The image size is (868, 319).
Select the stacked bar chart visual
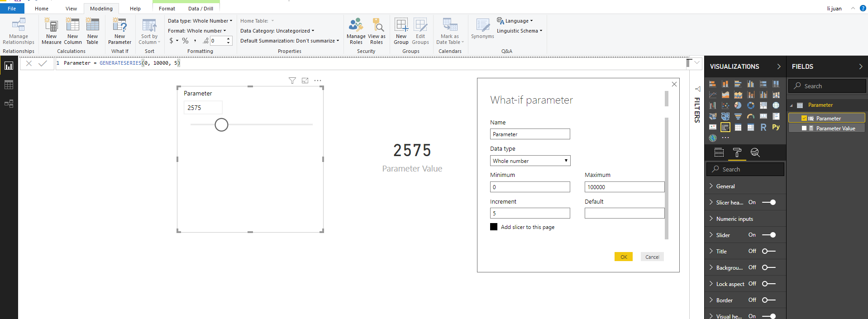pos(712,84)
